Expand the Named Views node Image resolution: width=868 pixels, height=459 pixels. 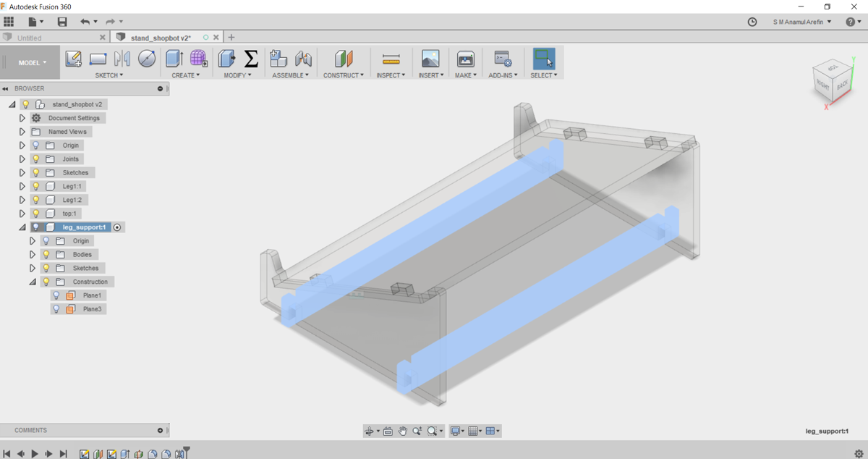tap(22, 132)
